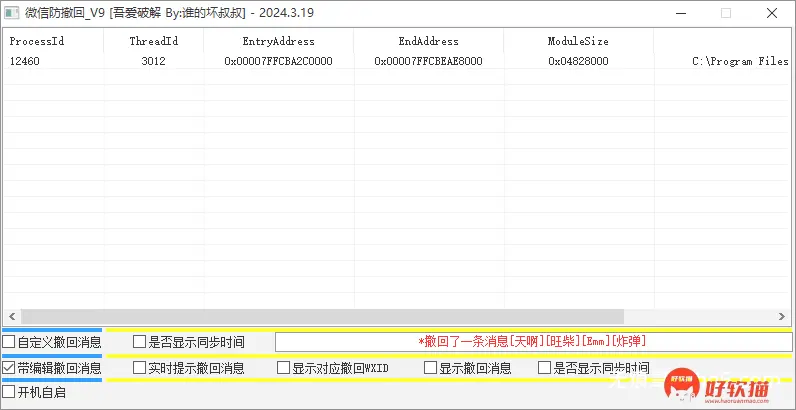Click the horizontal scrollbar right arrow
Viewport: 796px width, 410px height.
[x=782, y=317]
